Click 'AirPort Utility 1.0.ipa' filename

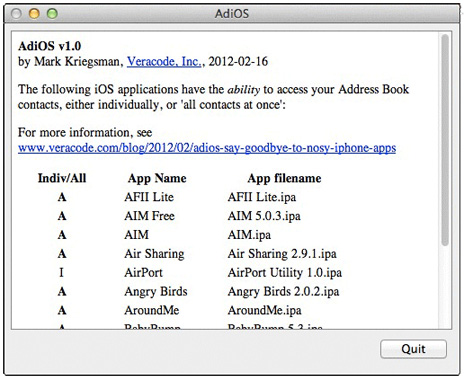(x=285, y=273)
